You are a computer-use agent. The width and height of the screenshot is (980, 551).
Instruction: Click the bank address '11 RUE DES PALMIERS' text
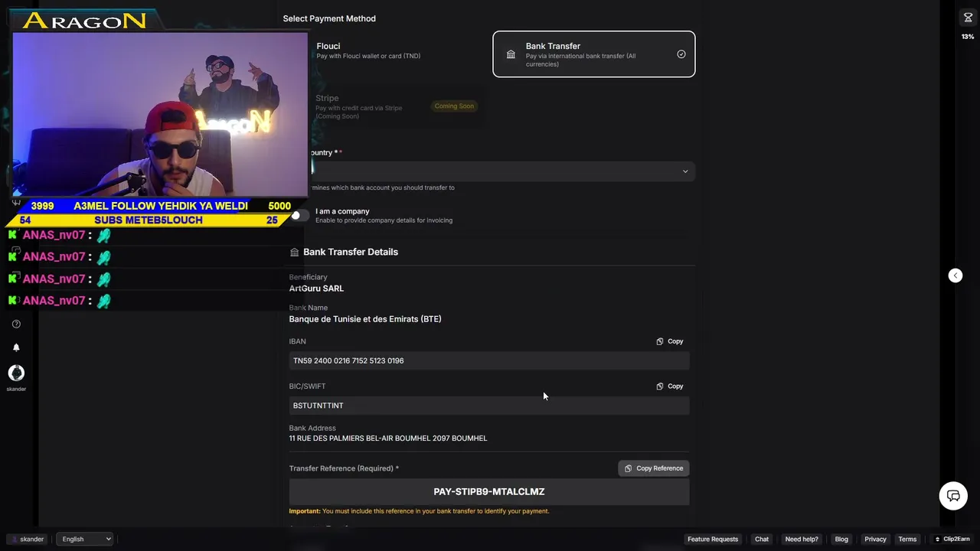[388, 439]
